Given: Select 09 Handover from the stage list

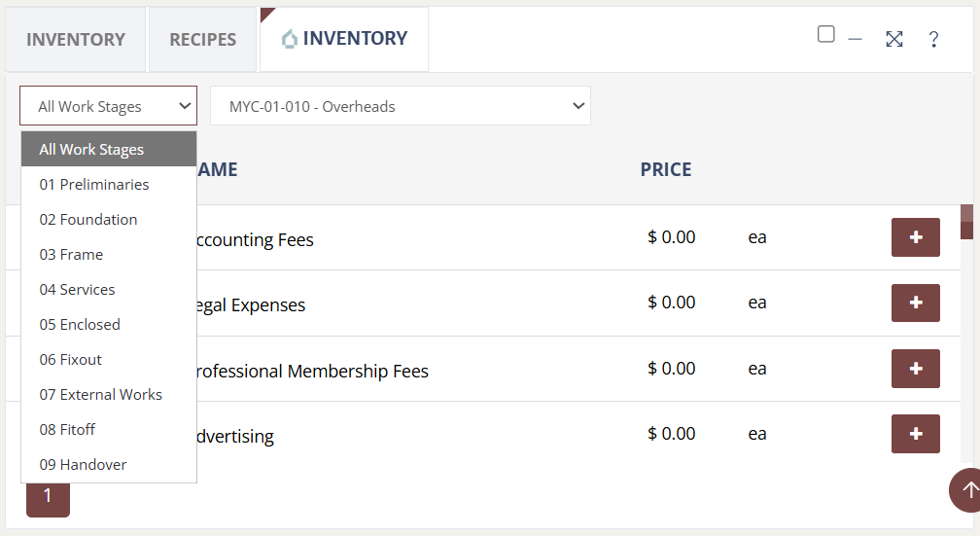Looking at the screenshot, I should [84, 465].
